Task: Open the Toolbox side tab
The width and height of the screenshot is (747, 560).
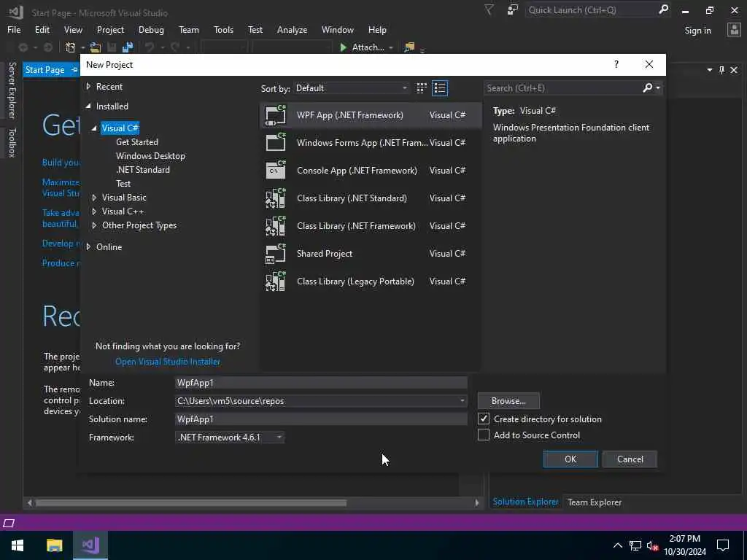Action: tap(12, 142)
